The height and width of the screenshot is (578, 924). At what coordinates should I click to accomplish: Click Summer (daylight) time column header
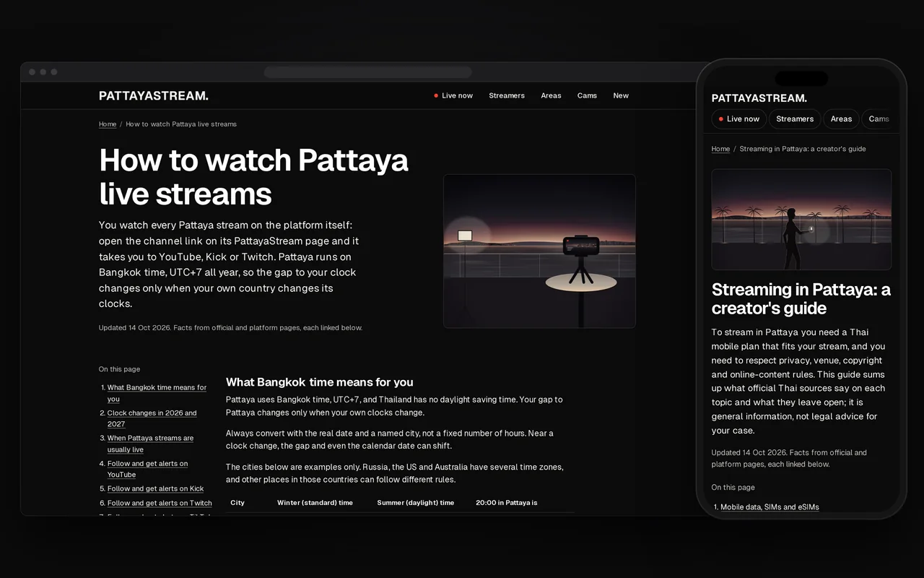(416, 503)
